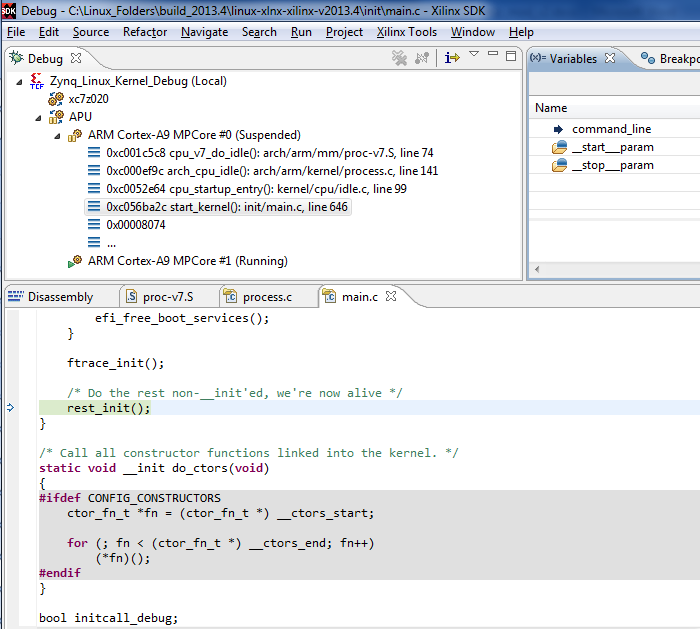Click the Debug view bug icon
The width and height of the screenshot is (700, 629).
(x=17, y=58)
